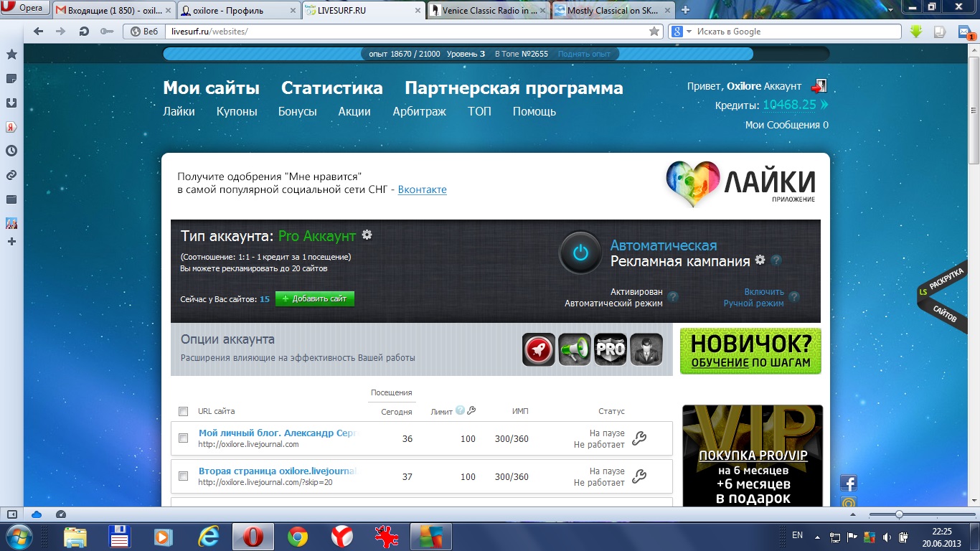Open the History clock in Opera sidebar
This screenshot has height=551, width=980.
click(11, 151)
